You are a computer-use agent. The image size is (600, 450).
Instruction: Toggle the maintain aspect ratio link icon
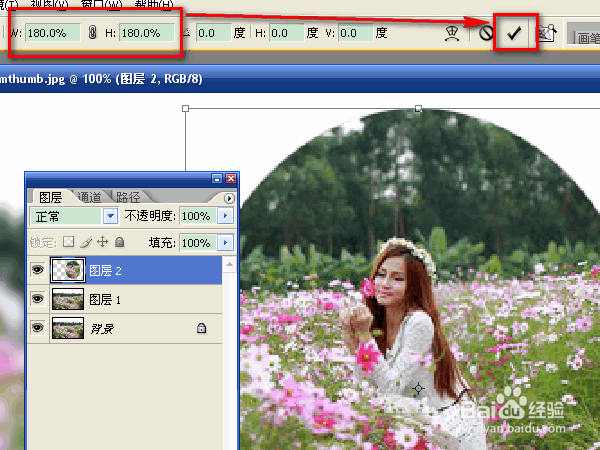click(92, 33)
